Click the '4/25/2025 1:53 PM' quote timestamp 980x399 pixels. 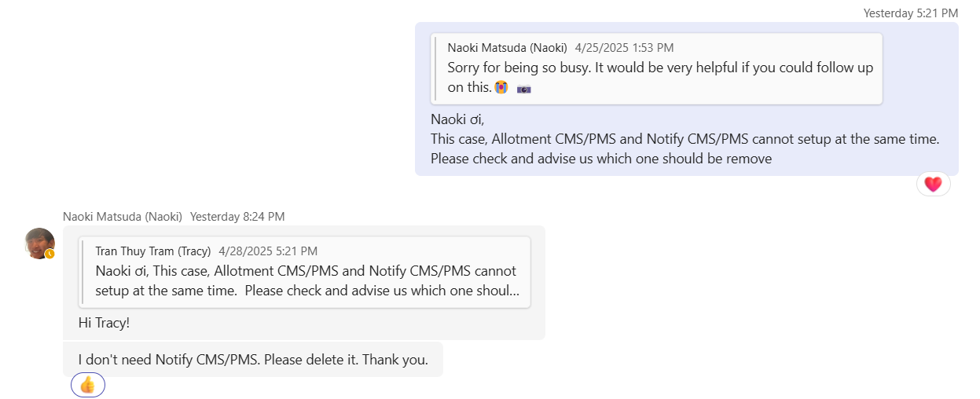coord(624,48)
